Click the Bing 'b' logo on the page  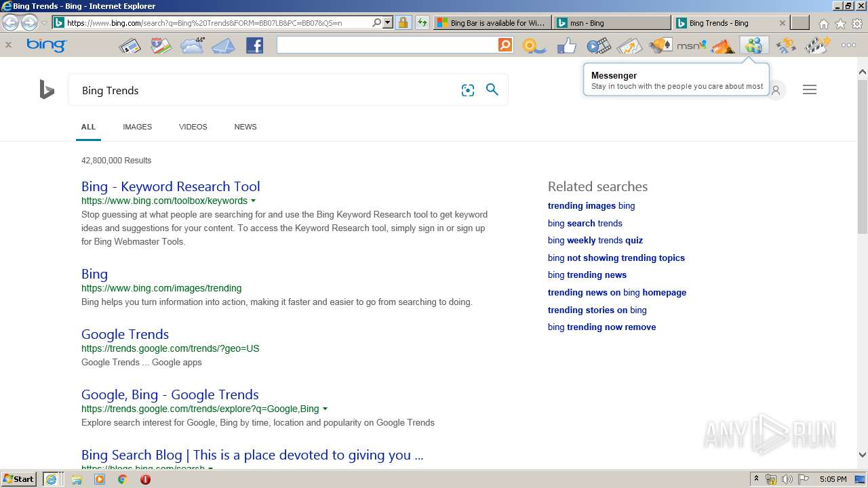pyautogui.click(x=47, y=89)
